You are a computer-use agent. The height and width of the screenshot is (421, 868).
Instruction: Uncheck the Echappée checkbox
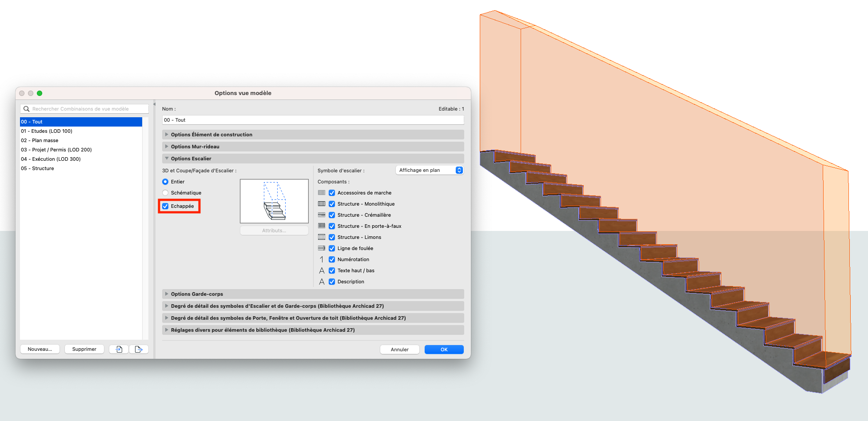point(165,206)
